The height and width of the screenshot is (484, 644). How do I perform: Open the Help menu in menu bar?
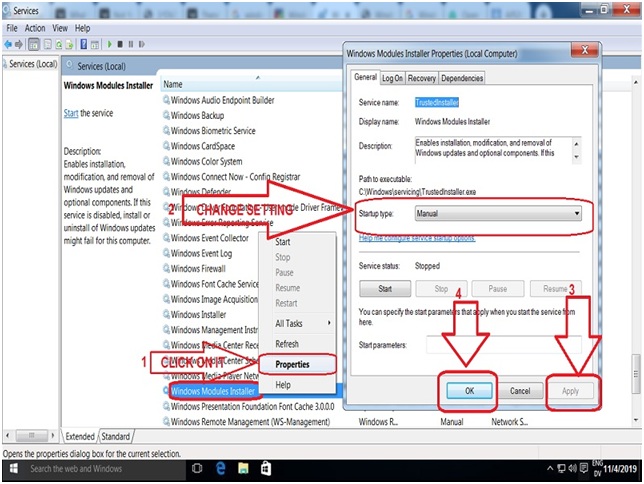tap(83, 28)
